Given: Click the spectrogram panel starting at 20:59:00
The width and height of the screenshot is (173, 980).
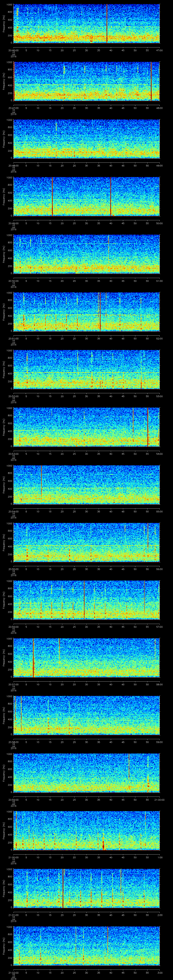Looking at the screenshot, I should [x=87, y=773].
